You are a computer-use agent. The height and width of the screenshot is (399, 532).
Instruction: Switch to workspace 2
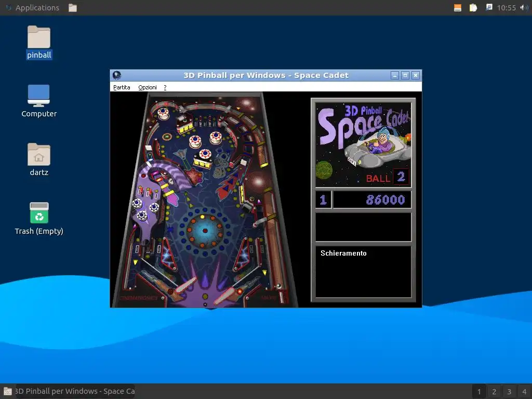tap(494, 392)
